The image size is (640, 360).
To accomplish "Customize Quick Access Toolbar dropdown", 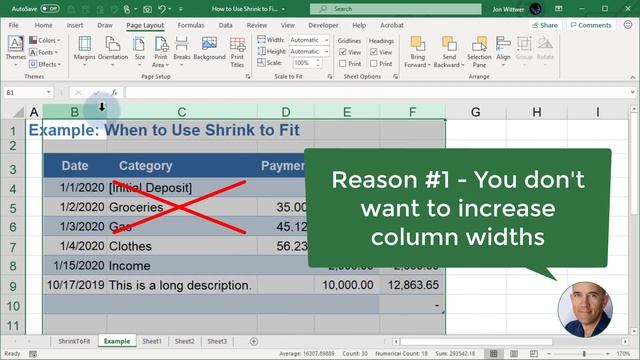I will 181,9.
